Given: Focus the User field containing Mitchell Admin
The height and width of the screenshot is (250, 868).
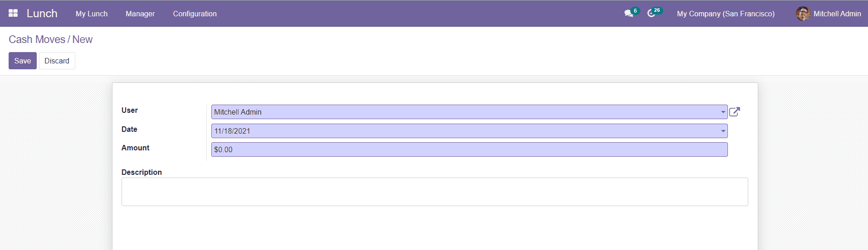Looking at the screenshot, I should coord(463,112).
